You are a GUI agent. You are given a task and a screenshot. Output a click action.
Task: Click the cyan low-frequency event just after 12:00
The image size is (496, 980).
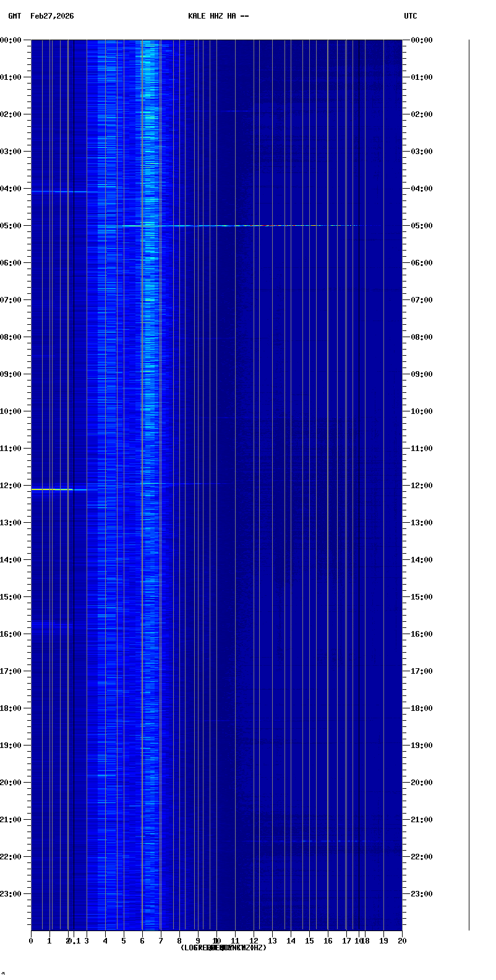tap(53, 489)
